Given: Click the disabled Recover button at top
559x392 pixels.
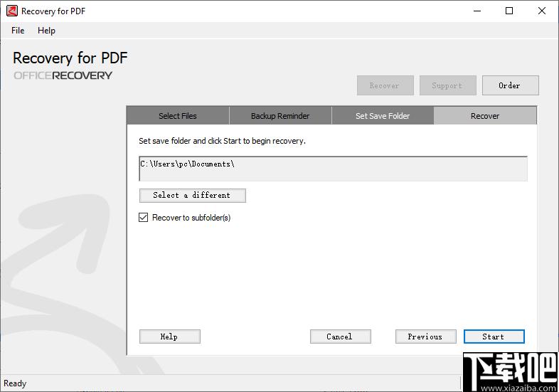Looking at the screenshot, I should point(385,85).
